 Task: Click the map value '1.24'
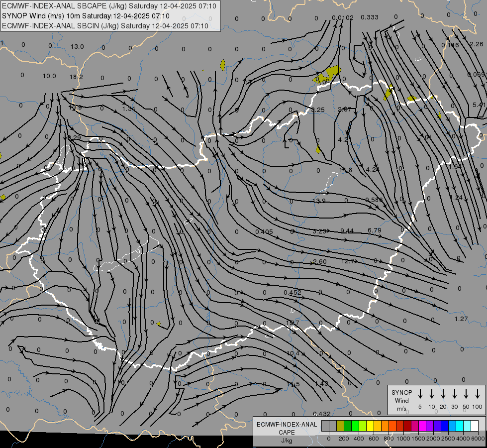(x=456, y=198)
